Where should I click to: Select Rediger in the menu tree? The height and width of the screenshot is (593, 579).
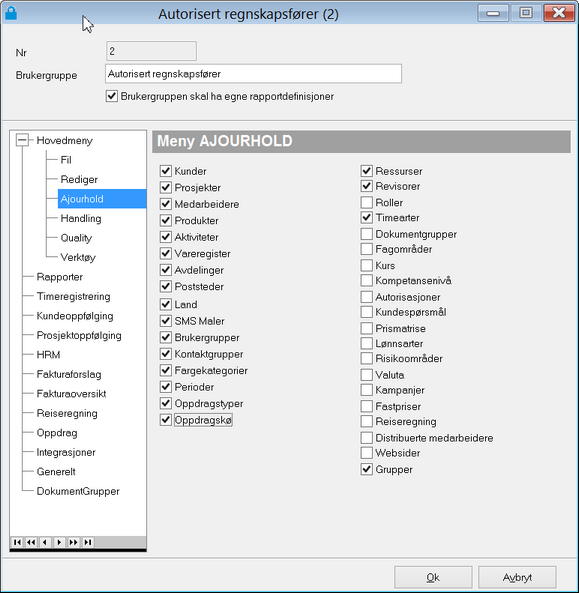pos(79,179)
